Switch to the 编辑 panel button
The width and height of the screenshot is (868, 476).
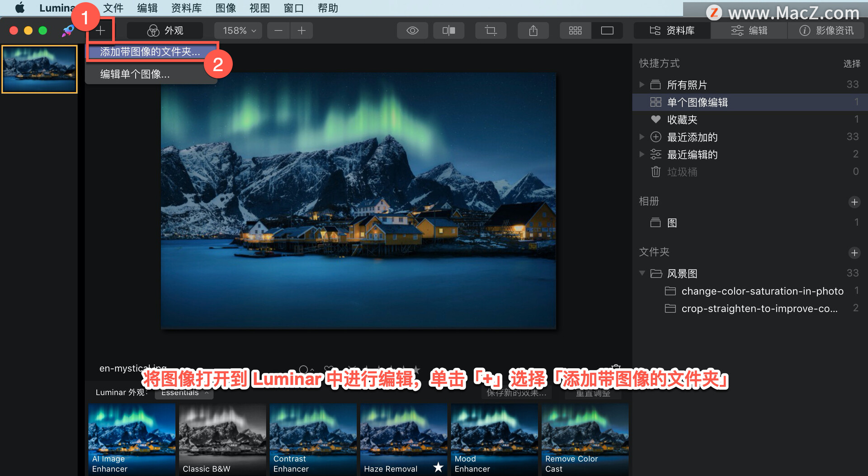point(748,30)
